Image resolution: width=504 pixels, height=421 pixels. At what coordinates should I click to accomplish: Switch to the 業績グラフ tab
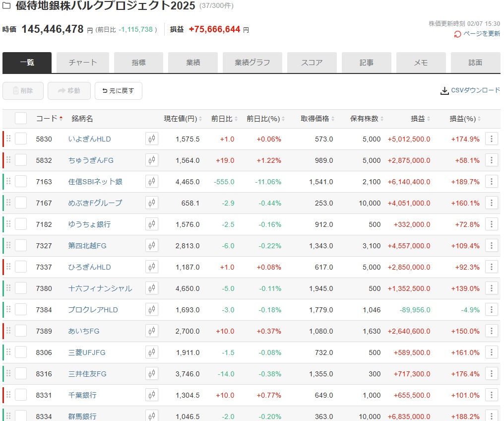click(x=252, y=63)
